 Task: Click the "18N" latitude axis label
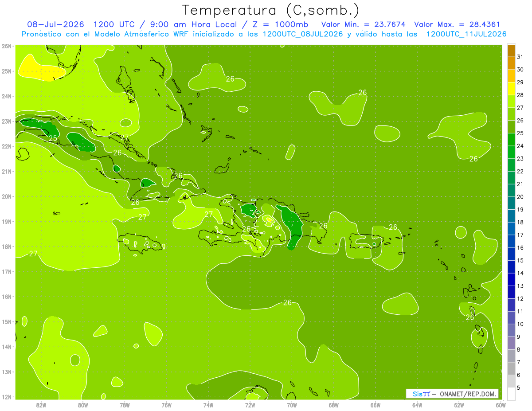(6, 247)
